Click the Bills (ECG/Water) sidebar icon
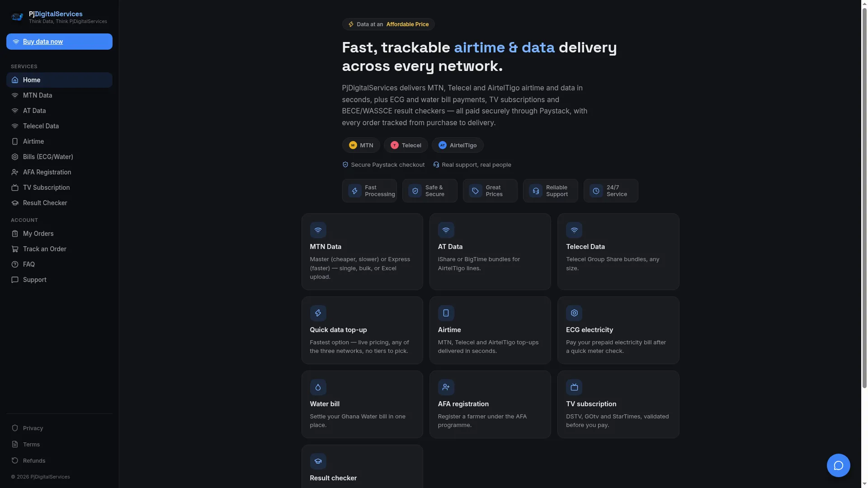 [15, 157]
